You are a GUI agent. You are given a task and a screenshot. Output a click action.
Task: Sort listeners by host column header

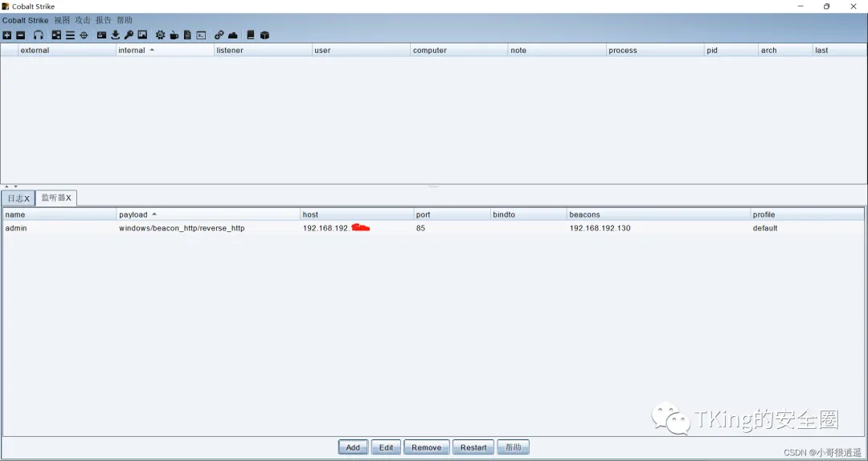pos(357,214)
